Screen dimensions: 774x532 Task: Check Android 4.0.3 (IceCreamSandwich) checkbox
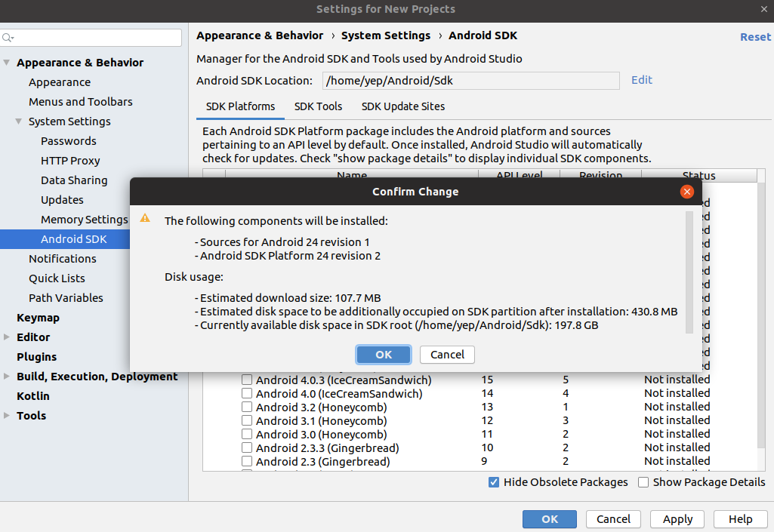247,380
